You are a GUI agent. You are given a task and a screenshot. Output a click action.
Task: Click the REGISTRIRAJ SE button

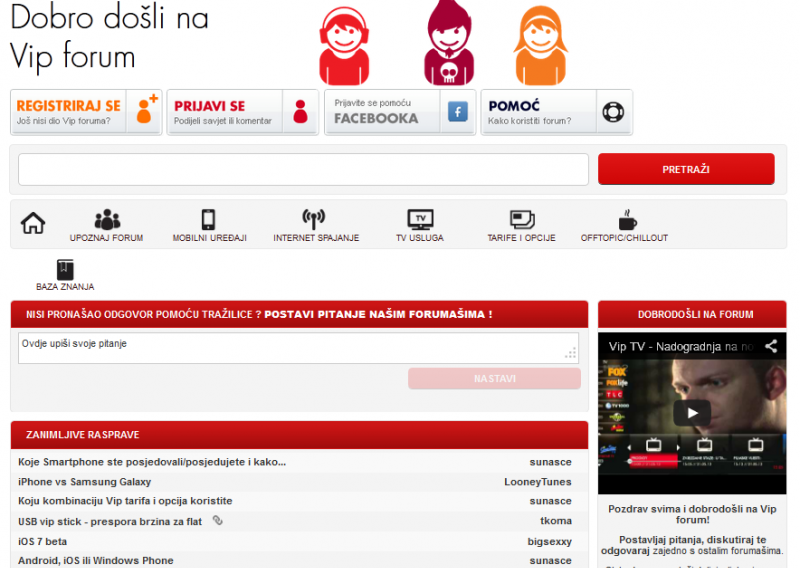click(86, 112)
